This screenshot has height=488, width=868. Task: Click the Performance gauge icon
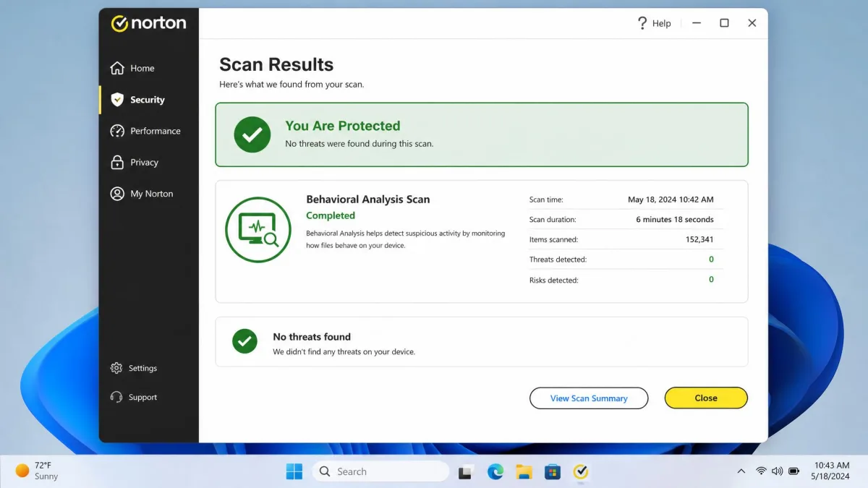[x=117, y=131]
